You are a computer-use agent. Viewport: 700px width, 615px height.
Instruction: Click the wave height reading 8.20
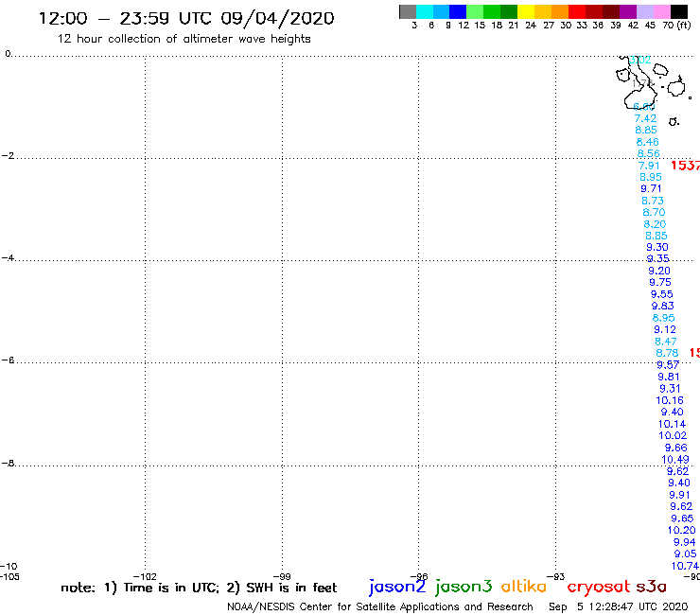[655, 224]
